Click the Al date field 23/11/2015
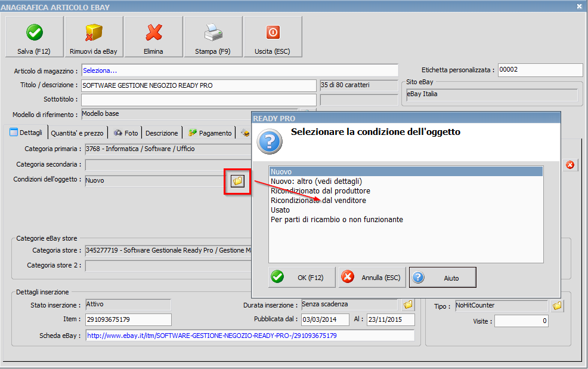This screenshot has height=369, width=588. 391,319
